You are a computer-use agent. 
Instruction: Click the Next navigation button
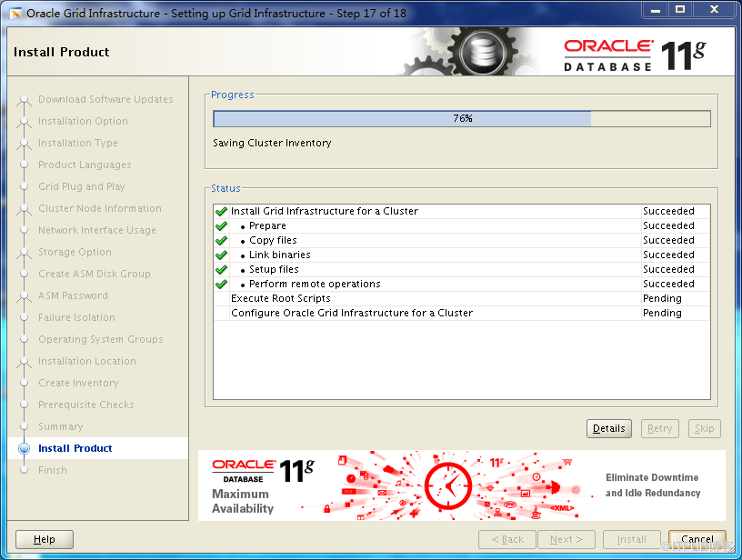(566, 539)
